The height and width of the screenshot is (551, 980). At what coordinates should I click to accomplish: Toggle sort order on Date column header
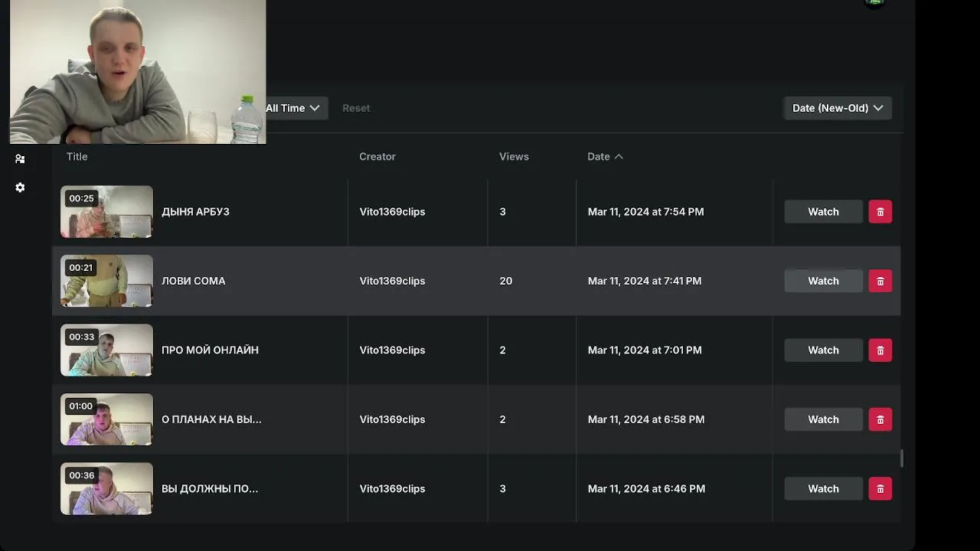pos(605,157)
